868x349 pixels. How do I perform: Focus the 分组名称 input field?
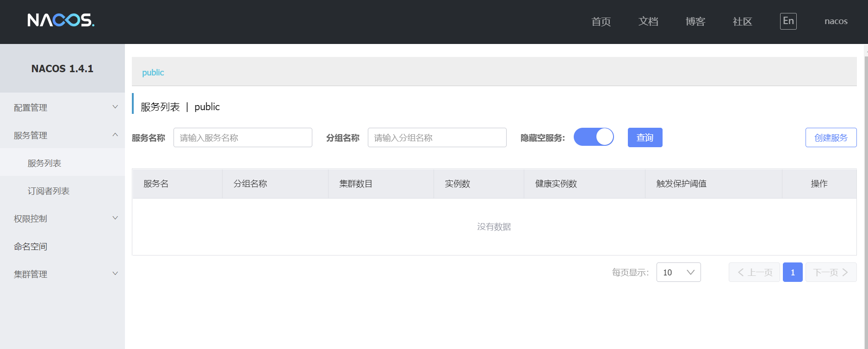coord(437,137)
